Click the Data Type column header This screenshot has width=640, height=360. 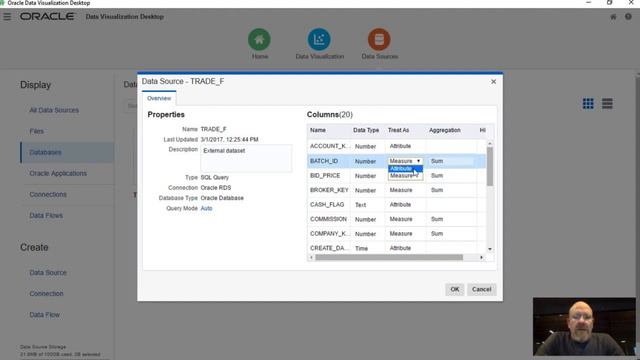366,130
